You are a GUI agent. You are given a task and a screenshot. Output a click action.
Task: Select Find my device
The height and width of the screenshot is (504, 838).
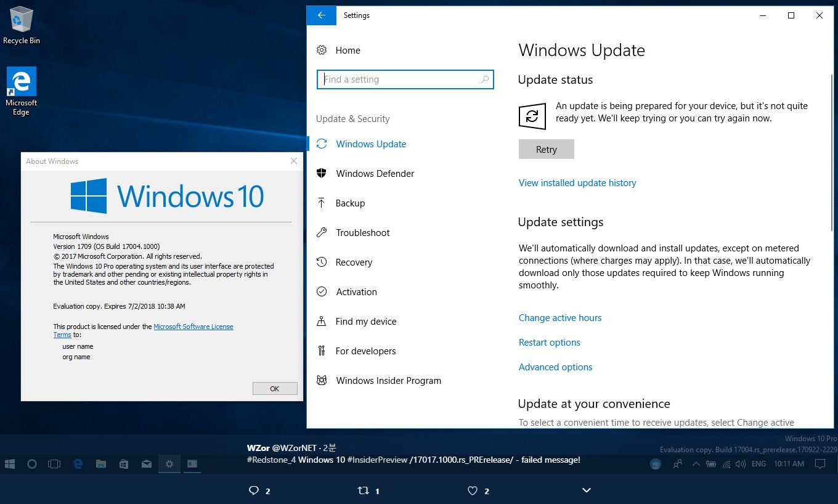point(356,322)
